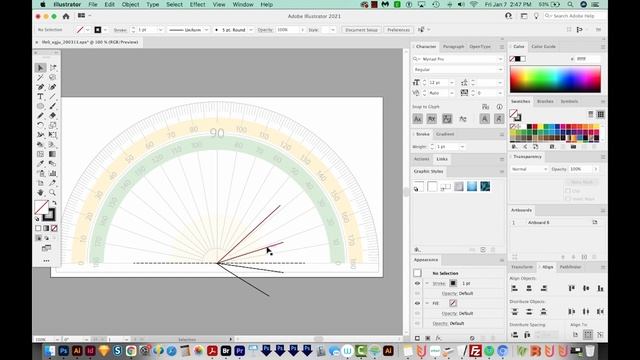Open 5 pt. Round brush dropdown
The image size is (640, 360).
click(251, 30)
